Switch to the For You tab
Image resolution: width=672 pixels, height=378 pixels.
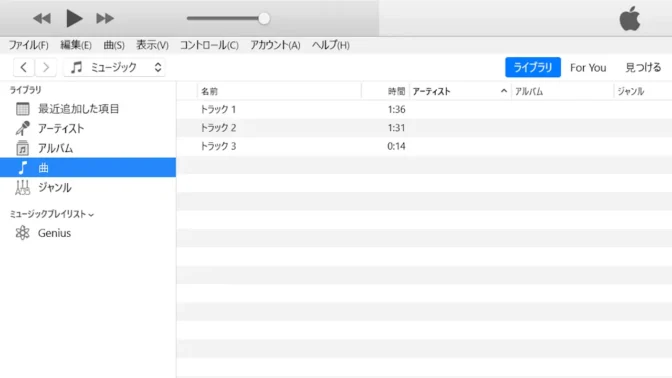click(x=588, y=68)
